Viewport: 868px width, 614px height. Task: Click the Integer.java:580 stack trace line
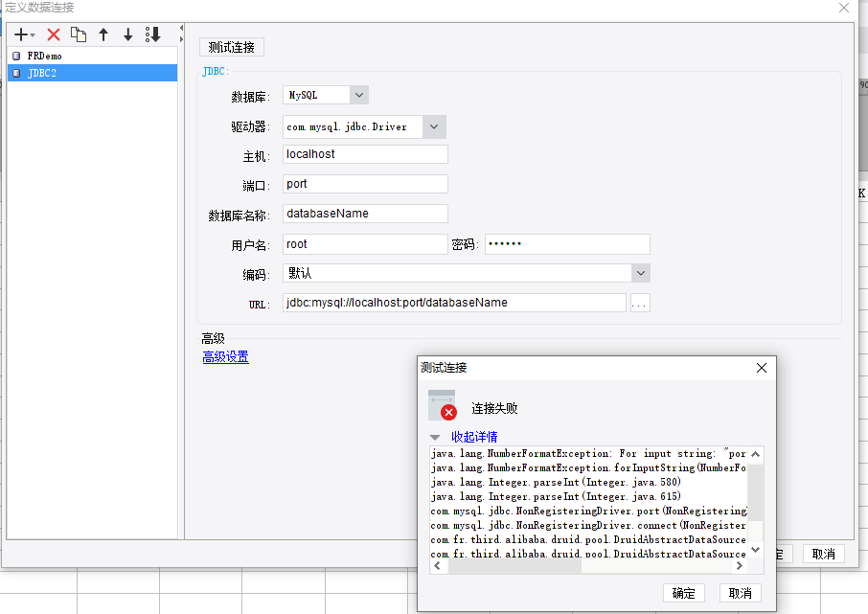click(x=556, y=482)
